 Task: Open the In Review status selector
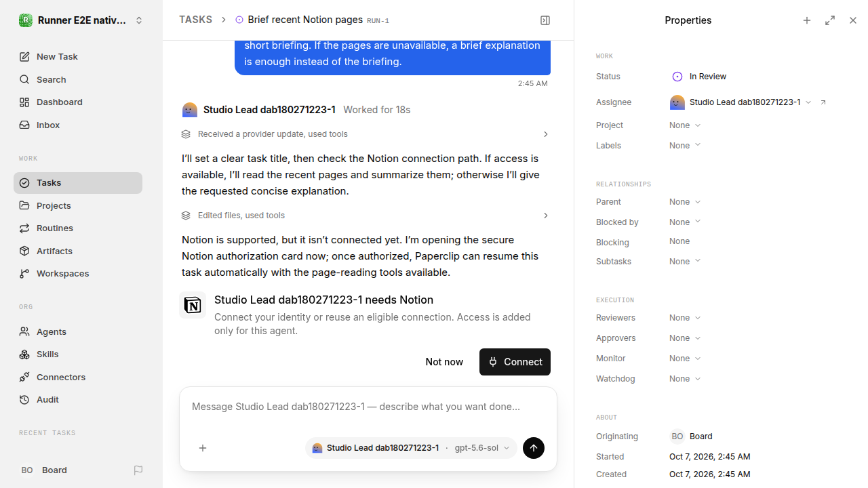699,77
